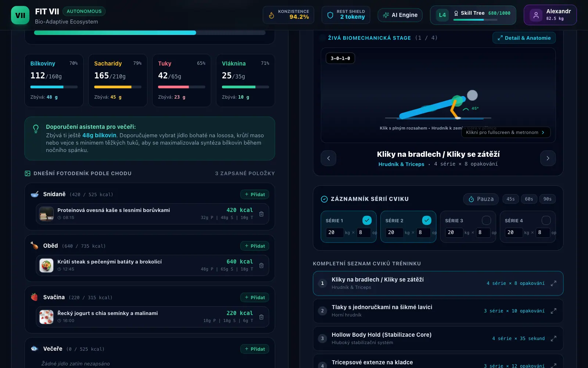Image resolution: width=588 pixels, height=368 pixels.
Task: Uncheck Série 1 completion checkbox
Action: pyautogui.click(x=367, y=220)
